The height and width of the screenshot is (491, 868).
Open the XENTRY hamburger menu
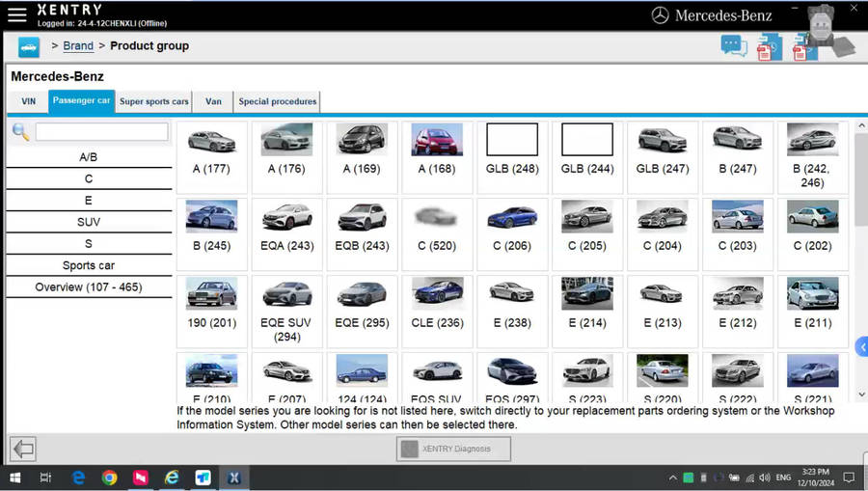[17, 14]
